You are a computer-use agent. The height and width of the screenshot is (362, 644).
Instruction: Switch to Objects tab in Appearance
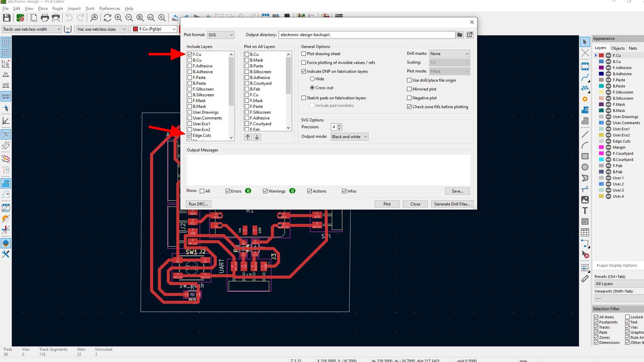[618, 48]
